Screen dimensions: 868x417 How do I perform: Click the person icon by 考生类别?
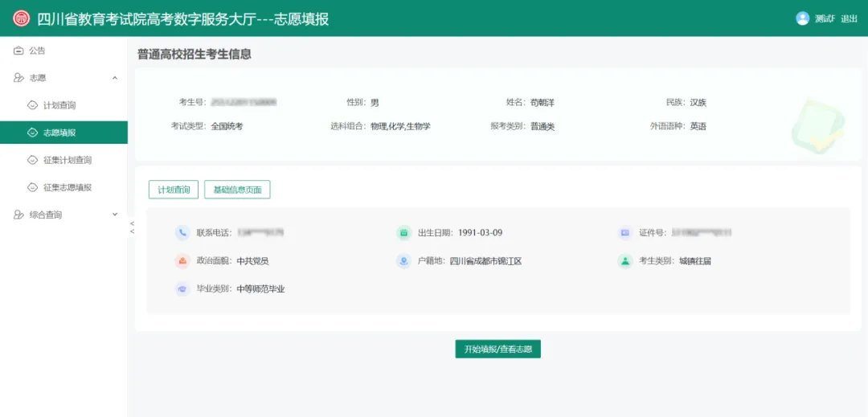pyautogui.click(x=625, y=261)
